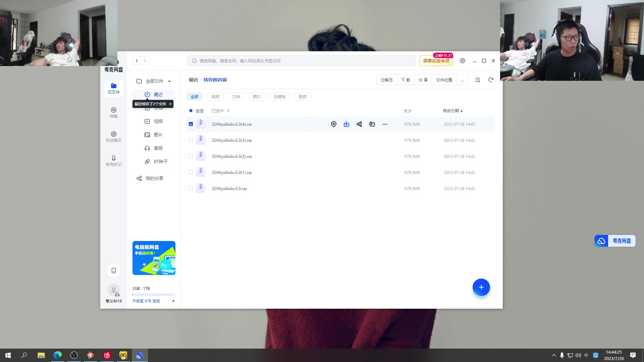Click the move-to-folder icon in selected row
Viewport: 644px width, 362px height.
(x=372, y=124)
